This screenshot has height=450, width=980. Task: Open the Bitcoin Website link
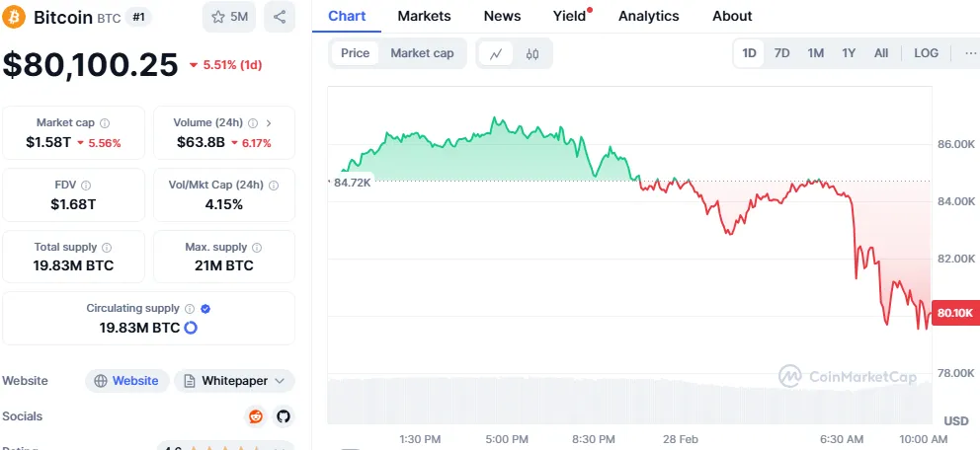click(x=125, y=381)
